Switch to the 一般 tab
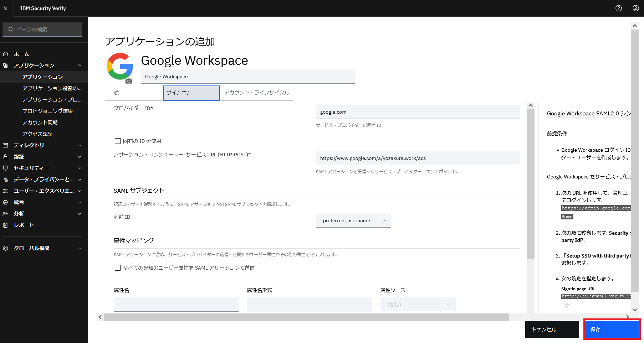This screenshot has width=644, height=343. (x=134, y=93)
